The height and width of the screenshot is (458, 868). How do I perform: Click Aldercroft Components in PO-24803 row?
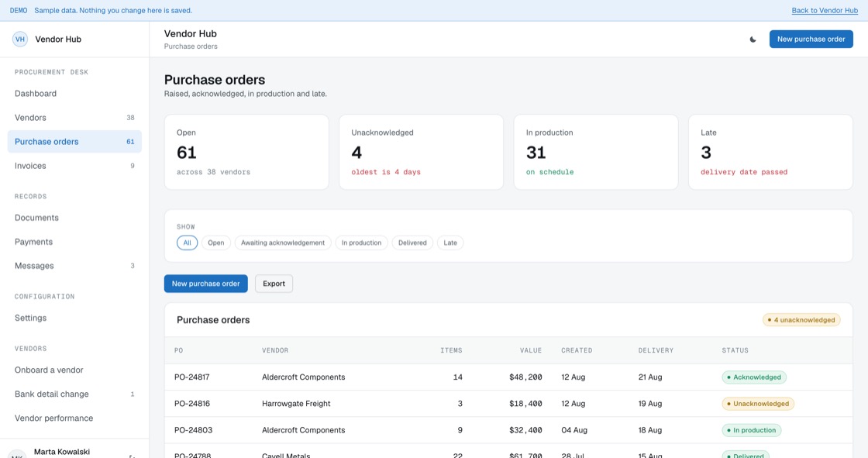point(303,430)
